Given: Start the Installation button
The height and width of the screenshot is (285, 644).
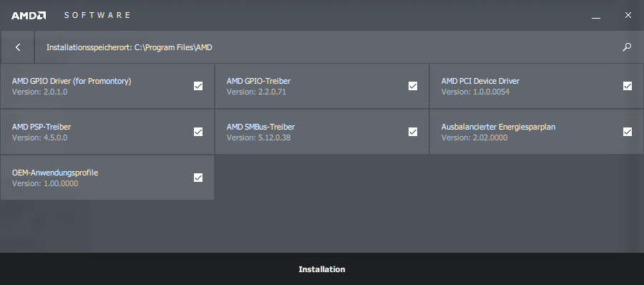Looking at the screenshot, I should click(x=322, y=269).
